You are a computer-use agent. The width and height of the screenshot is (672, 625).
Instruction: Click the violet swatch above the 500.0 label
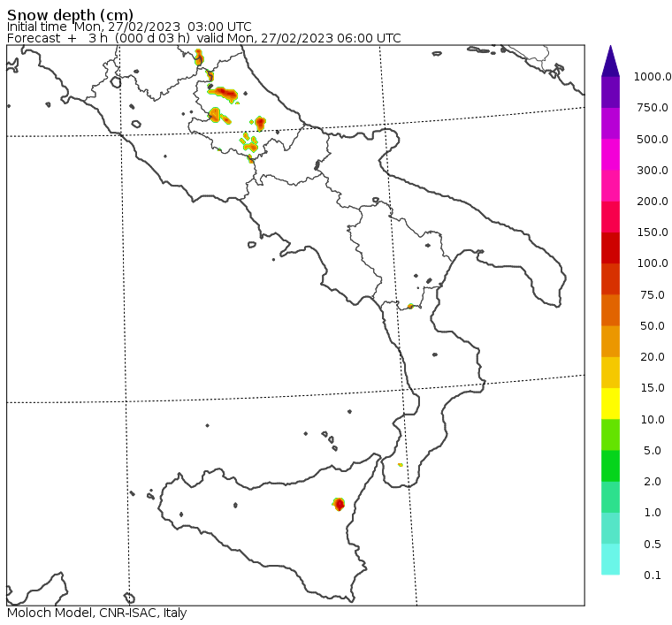point(610,124)
